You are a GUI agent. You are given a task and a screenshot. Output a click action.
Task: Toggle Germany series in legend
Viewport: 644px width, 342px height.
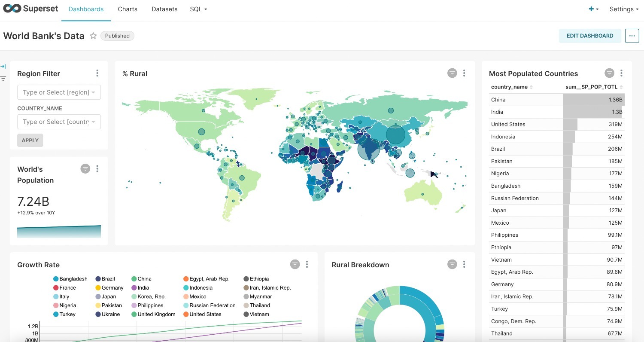click(109, 288)
